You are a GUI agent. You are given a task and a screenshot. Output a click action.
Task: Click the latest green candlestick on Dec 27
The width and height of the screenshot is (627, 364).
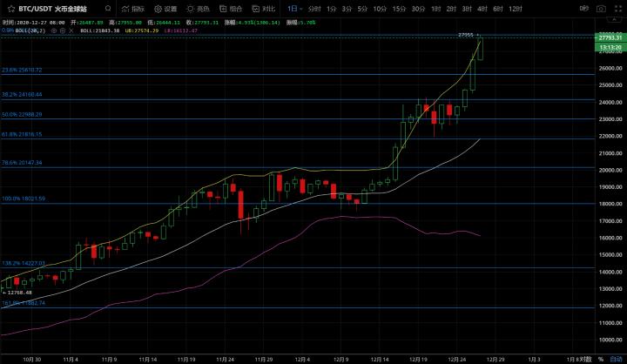[480, 49]
